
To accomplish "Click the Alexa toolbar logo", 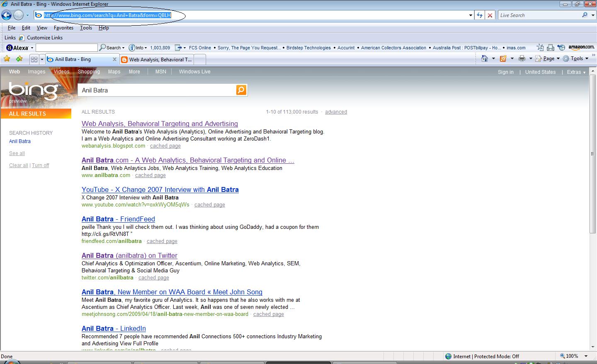I will pos(17,48).
